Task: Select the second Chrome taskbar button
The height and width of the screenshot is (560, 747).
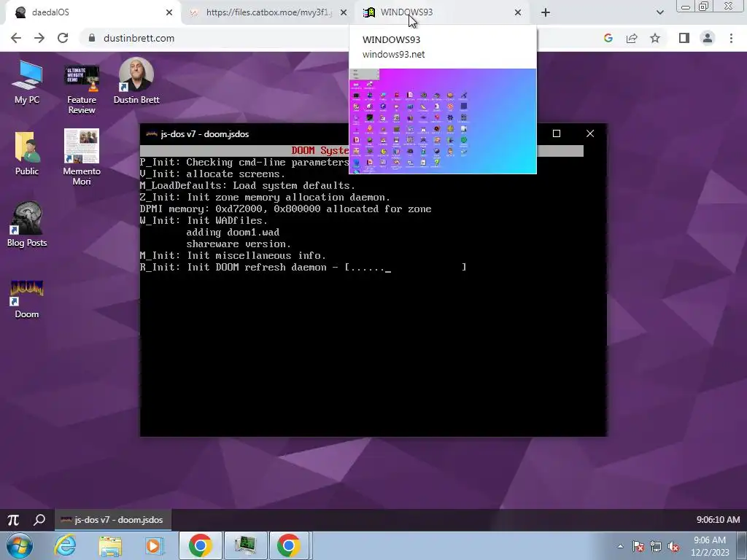Action: 289,545
